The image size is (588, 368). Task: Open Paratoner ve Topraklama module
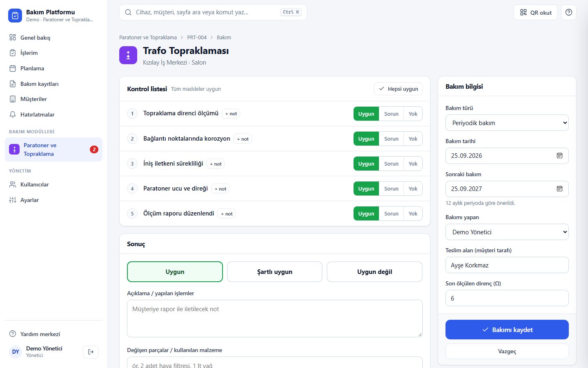53,150
